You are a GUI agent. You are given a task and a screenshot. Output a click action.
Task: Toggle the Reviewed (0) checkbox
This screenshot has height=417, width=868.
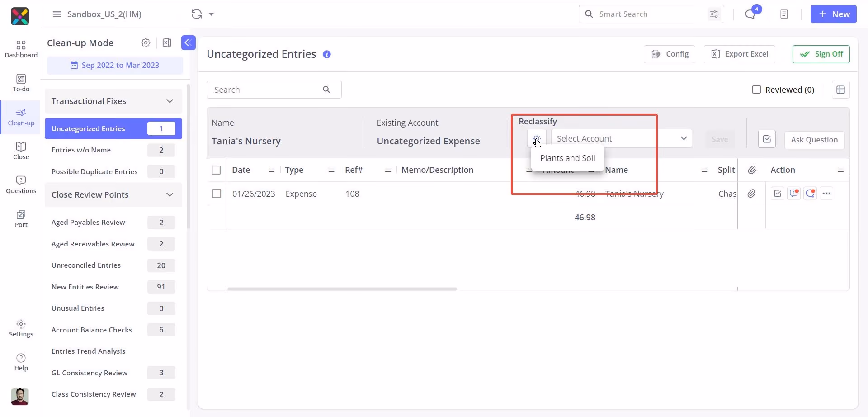pyautogui.click(x=756, y=90)
